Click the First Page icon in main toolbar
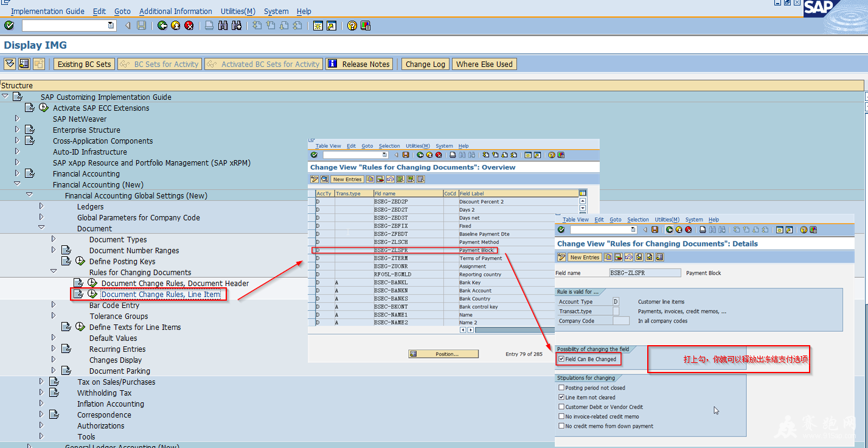The image size is (868, 448). click(257, 26)
